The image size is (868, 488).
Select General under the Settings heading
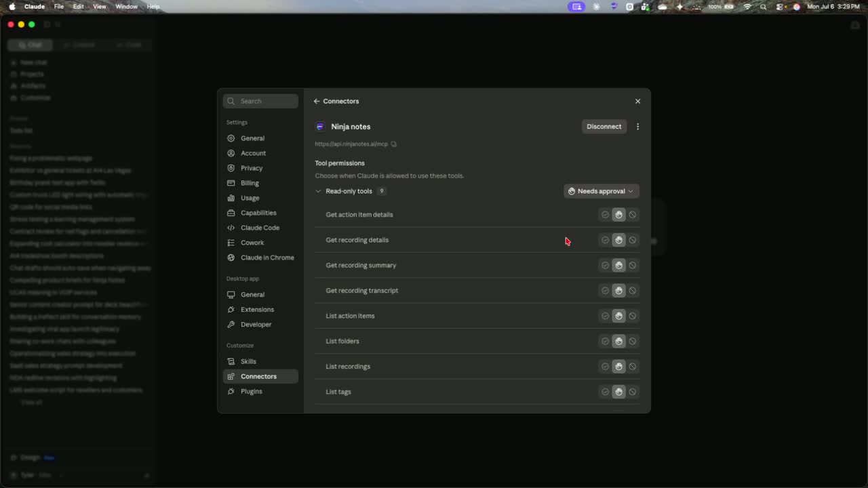click(x=260, y=138)
